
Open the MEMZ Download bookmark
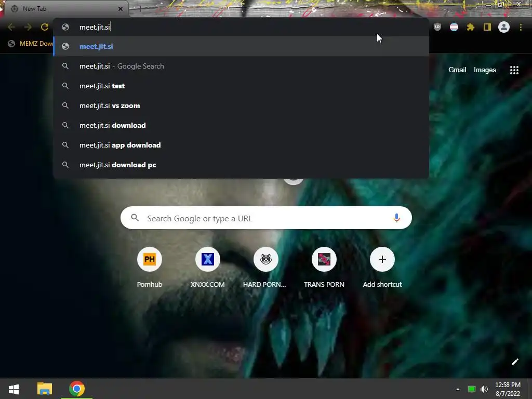coord(31,44)
